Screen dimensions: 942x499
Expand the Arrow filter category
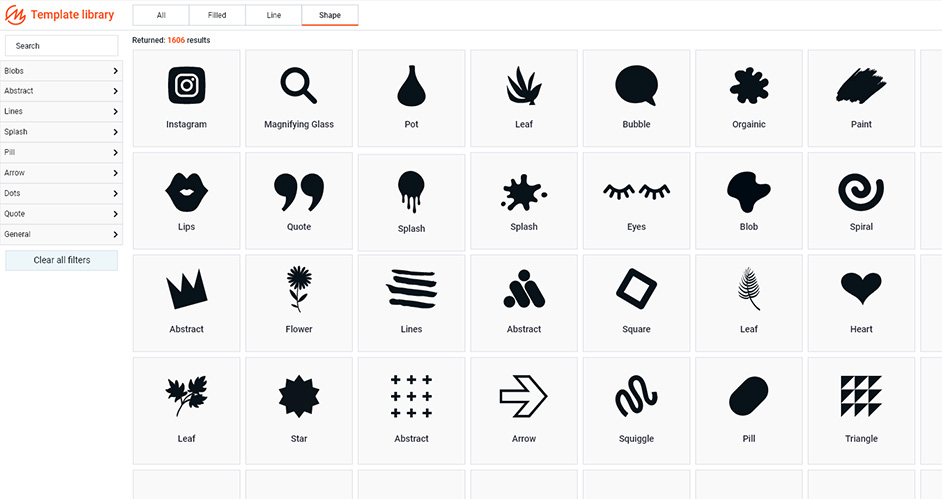61,173
